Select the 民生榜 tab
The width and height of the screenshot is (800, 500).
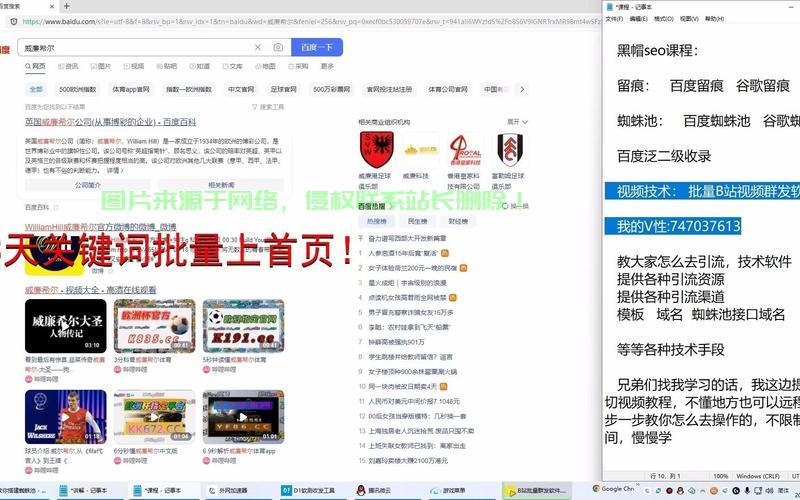pos(417,221)
